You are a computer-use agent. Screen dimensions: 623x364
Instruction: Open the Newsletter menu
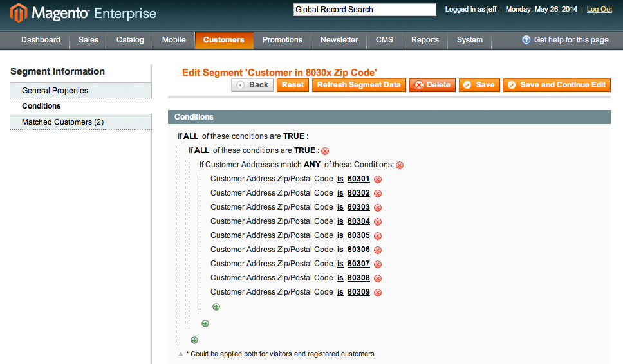[339, 40]
